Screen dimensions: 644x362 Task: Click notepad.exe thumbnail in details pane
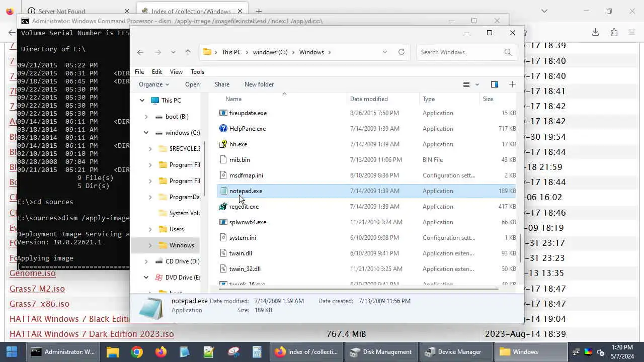tap(151, 308)
